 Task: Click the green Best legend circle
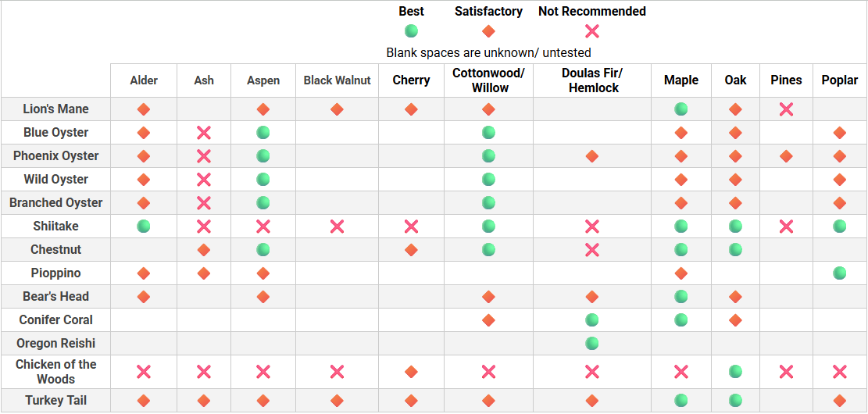coord(411,31)
